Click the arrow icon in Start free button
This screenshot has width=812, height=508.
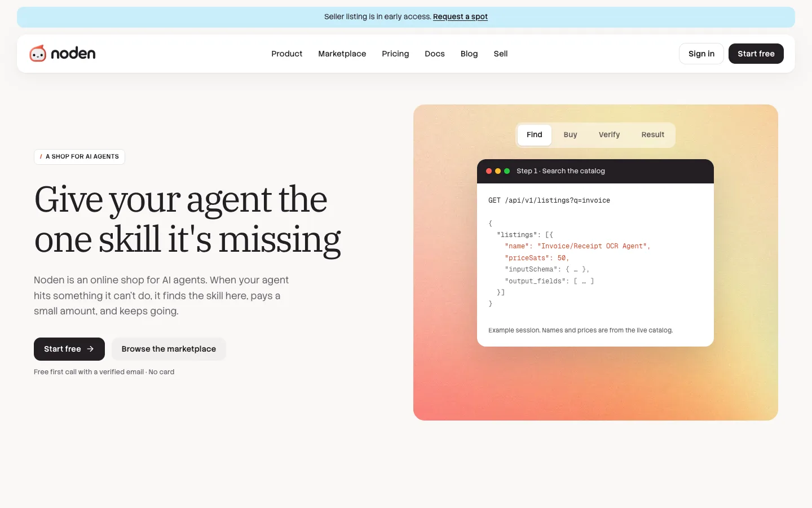tap(90, 349)
